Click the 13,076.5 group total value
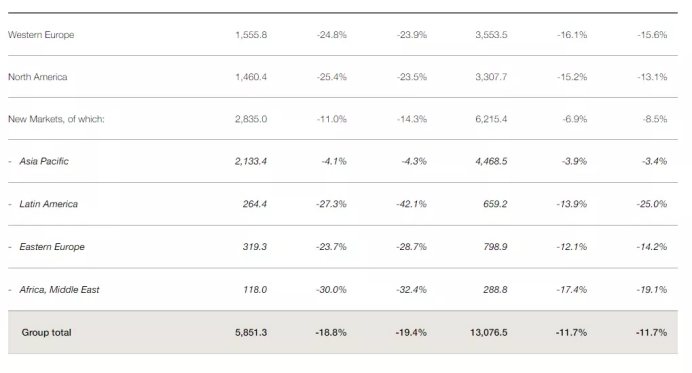Image resolution: width=692 pixels, height=373 pixels. (489, 332)
